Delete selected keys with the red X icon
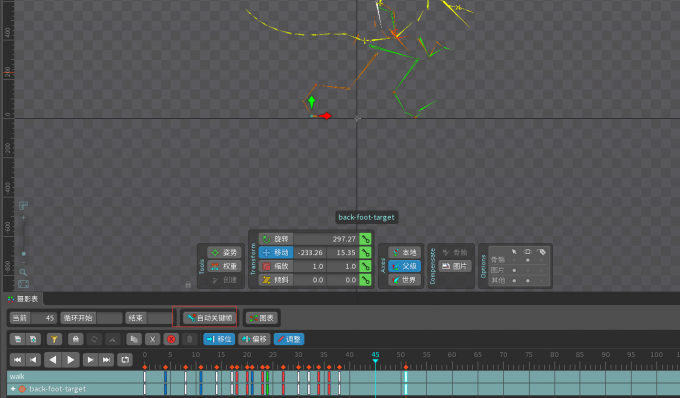Image resolution: width=680 pixels, height=398 pixels. pyautogui.click(x=171, y=339)
